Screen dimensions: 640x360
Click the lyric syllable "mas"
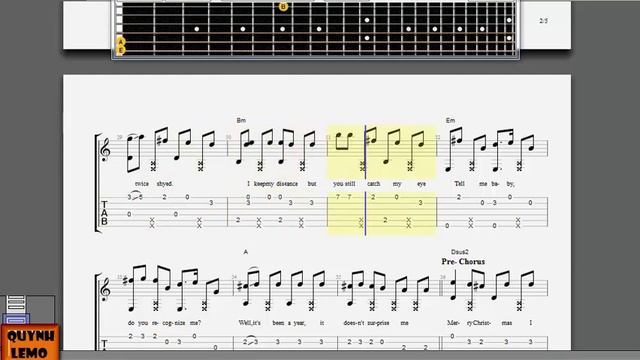[507, 323]
